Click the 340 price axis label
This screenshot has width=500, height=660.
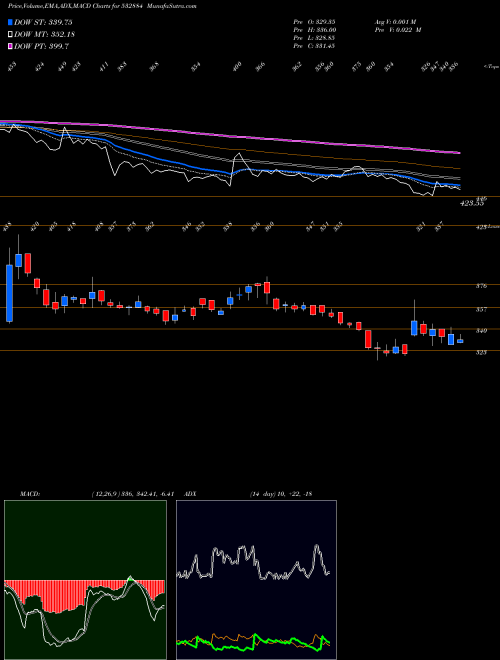(481, 330)
